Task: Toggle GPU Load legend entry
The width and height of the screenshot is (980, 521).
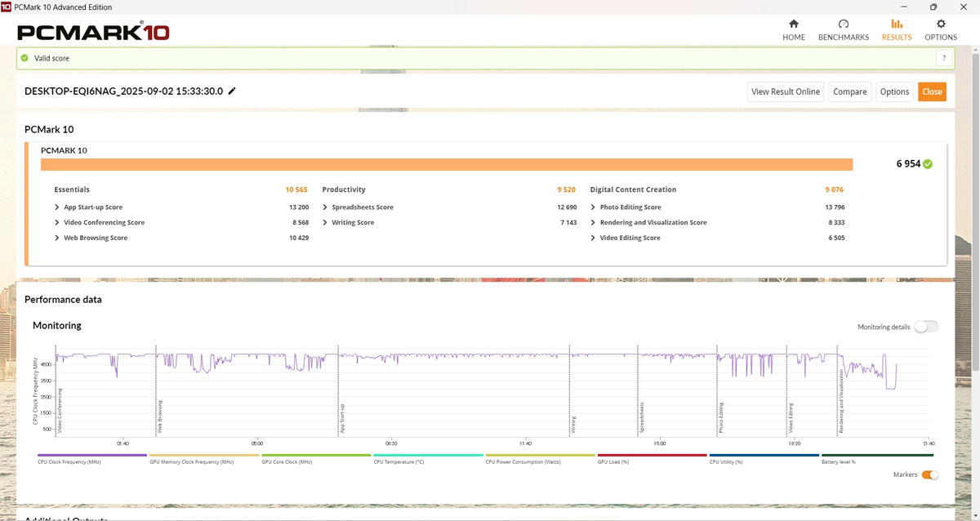Action: [652, 459]
